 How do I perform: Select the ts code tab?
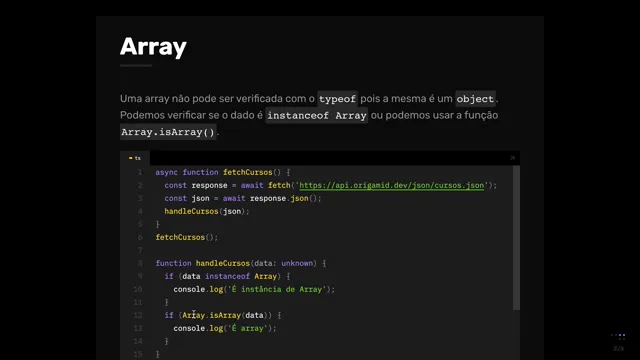click(135, 158)
